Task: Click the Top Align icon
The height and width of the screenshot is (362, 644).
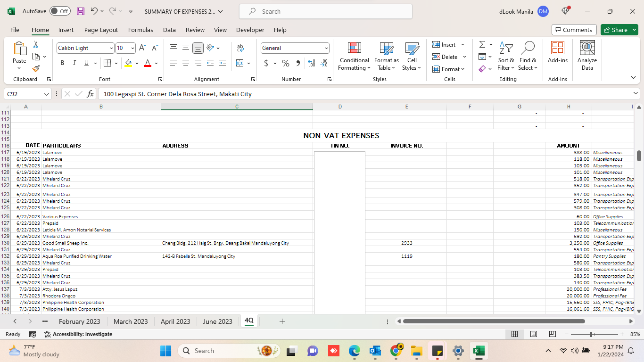Action: click(173, 48)
